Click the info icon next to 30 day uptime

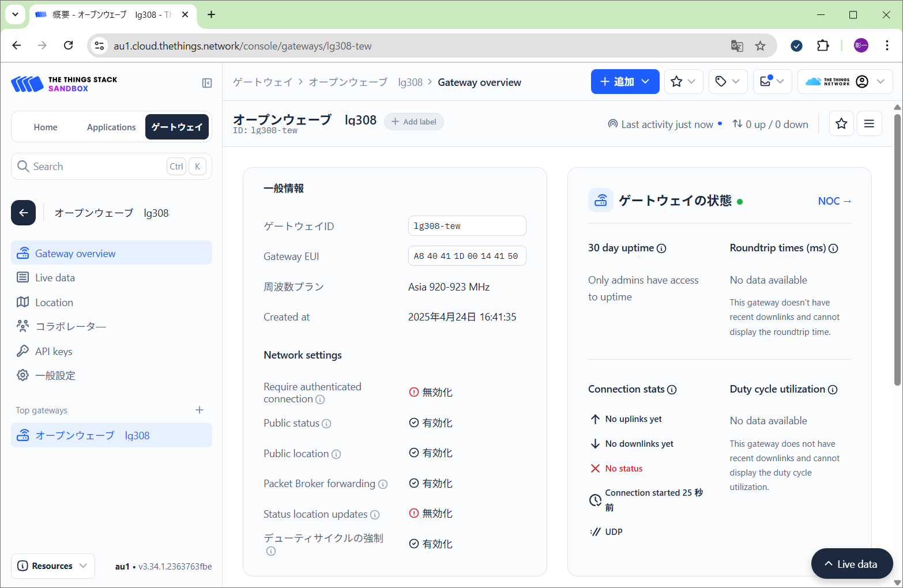(661, 248)
